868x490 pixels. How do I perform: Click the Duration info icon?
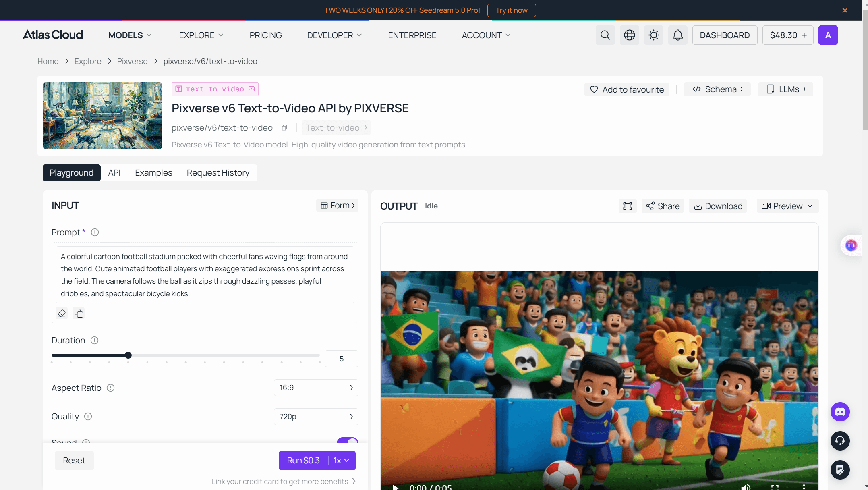(94, 341)
